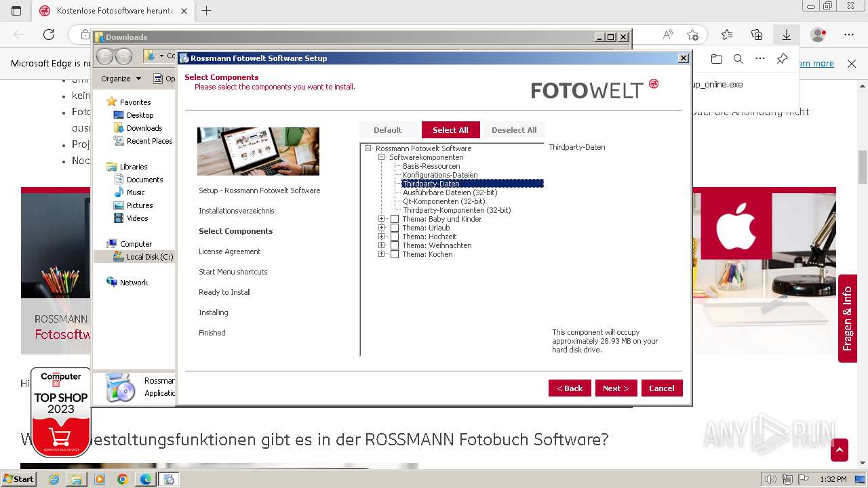Open Google Chrome from taskbar
Image resolution: width=868 pixels, height=488 pixels.
[122, 479]
